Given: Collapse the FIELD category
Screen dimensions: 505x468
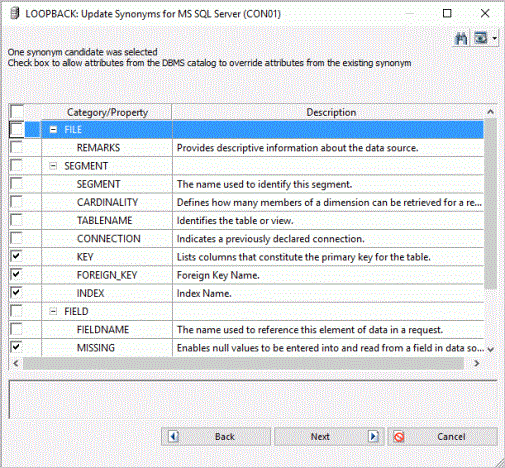Looking at the screenshot, I should pyautogui.click(x=53, y=311).
